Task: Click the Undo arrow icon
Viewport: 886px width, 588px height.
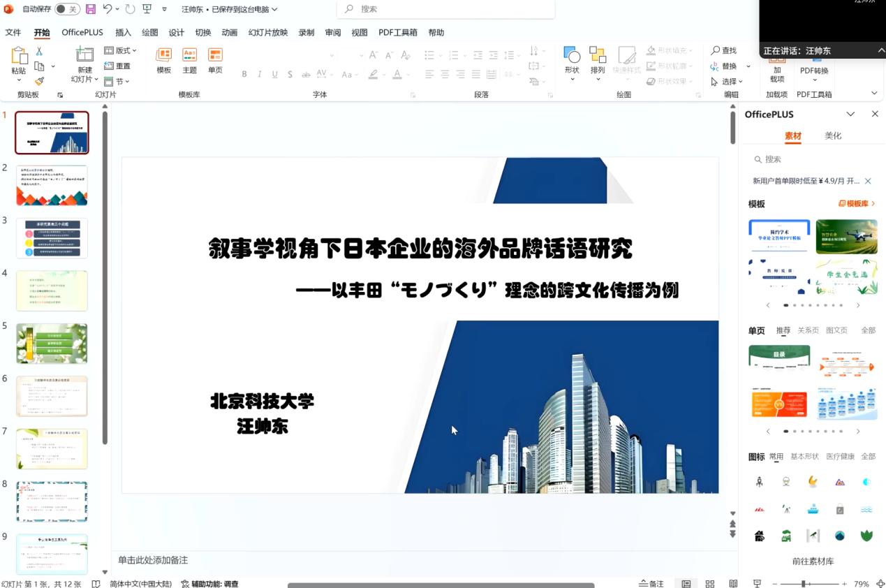Action: pyautogui.click(x=108, y=9)
